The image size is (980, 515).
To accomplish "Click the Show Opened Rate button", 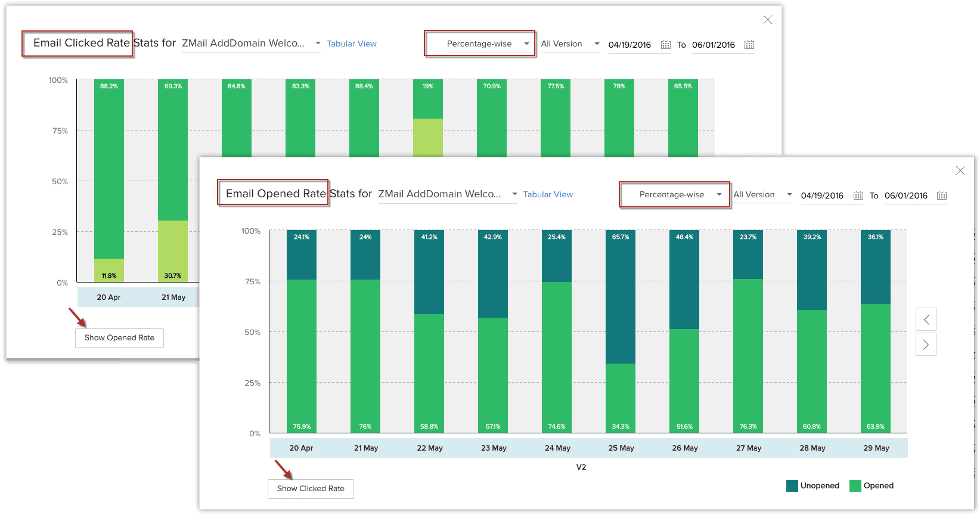I will pyautogui.click(x=119, y=338).
